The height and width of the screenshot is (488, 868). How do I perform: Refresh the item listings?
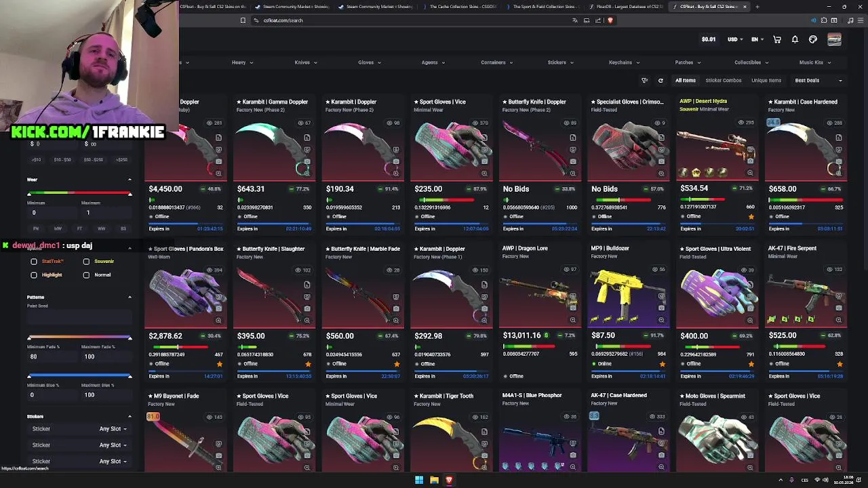660,81
